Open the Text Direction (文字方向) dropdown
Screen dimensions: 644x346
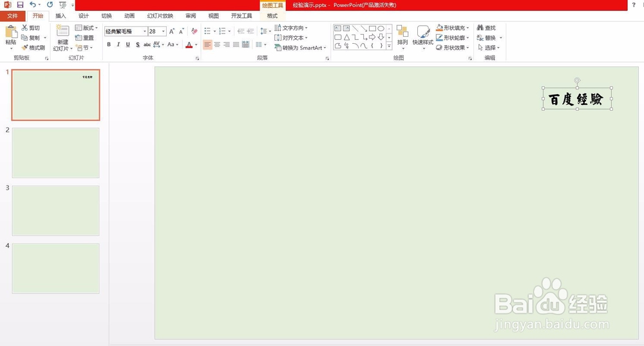tap(291, 28)
